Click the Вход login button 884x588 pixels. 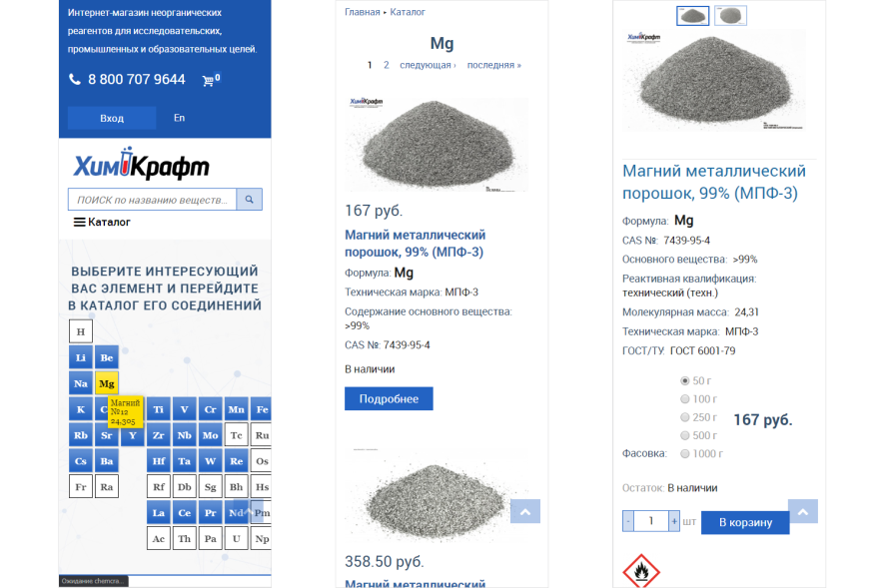112,118
